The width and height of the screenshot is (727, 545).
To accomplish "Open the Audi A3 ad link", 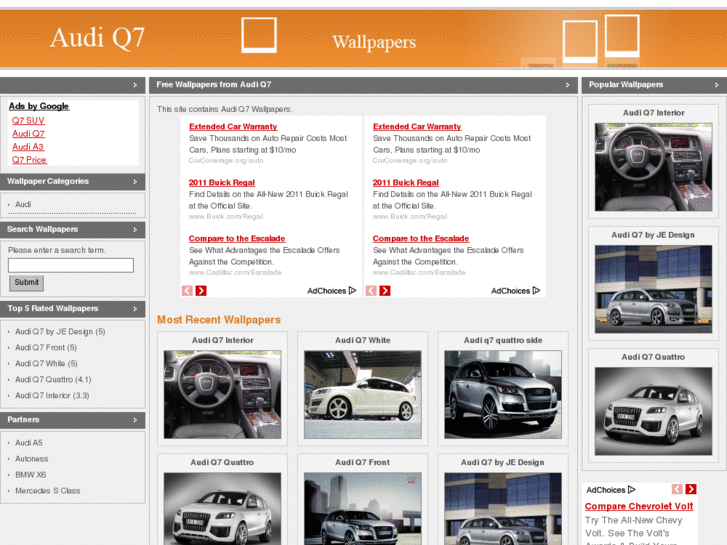I will tap(28, 147).
